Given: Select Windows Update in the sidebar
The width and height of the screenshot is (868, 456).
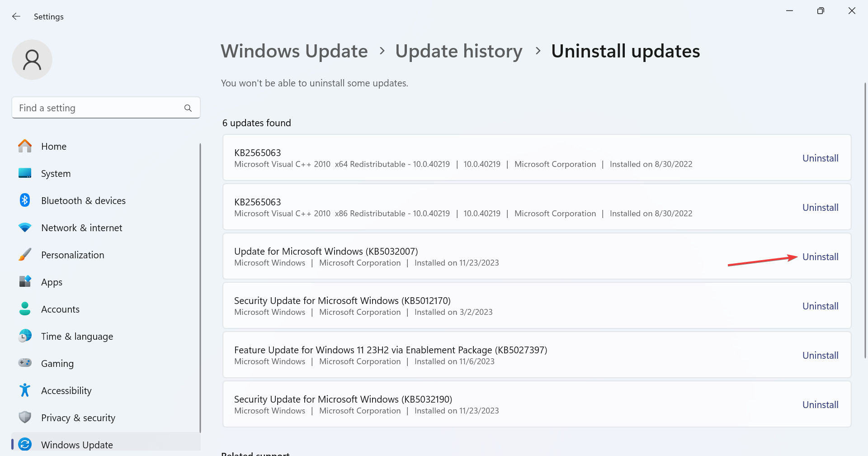Looking at the screenshot, I should (x=77, y=444).
